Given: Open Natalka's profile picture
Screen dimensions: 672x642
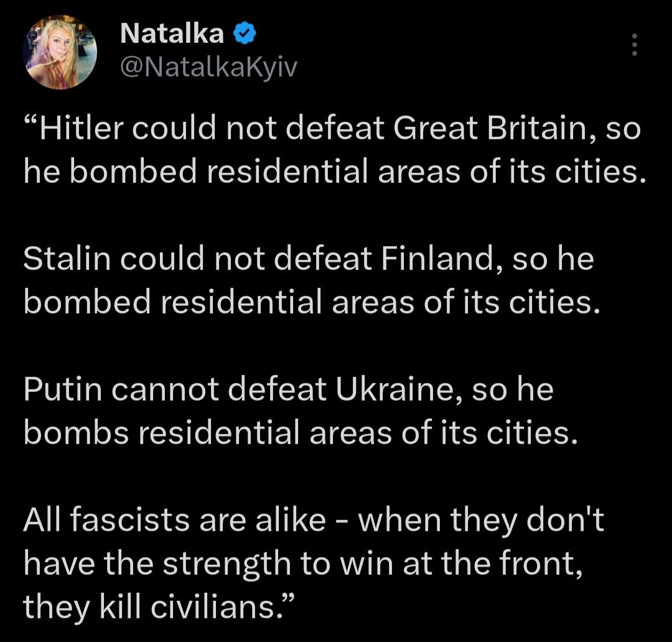Looking at the screenshot, I should click(60, 53).
